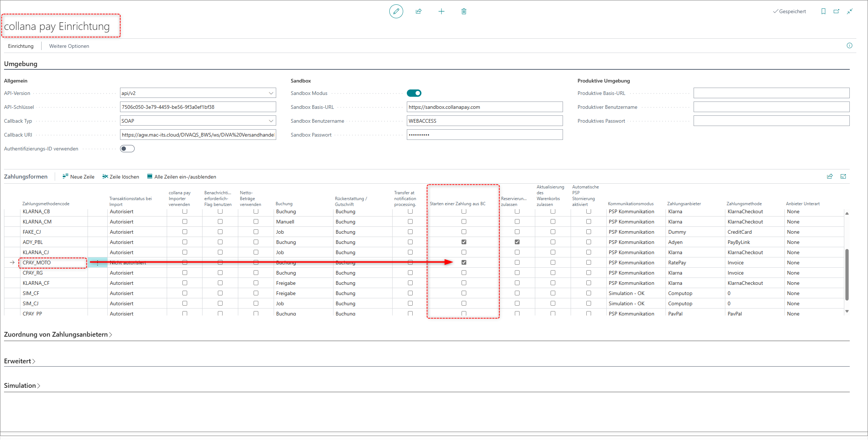
Task: Click the collapse page arrows icon
Action: pyautogui.click(x=850, y=11)
